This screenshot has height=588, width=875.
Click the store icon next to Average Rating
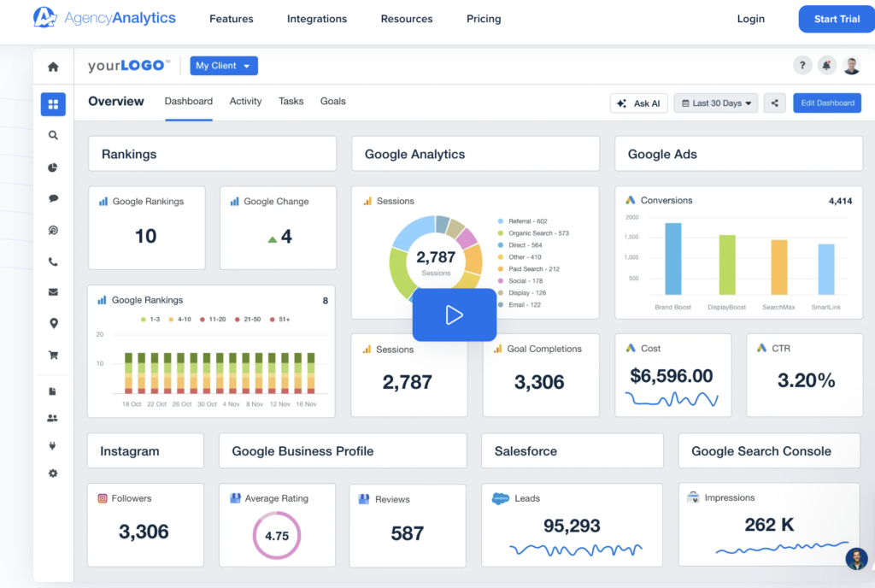[235, 498]
